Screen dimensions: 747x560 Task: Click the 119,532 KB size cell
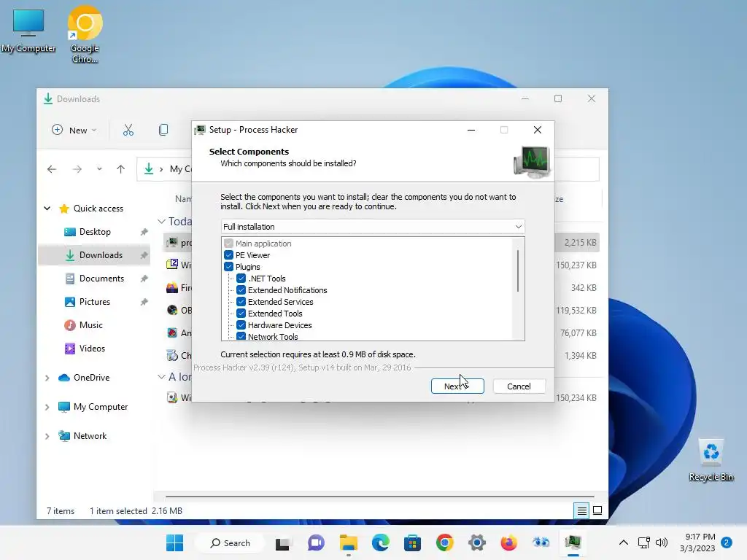(576, 311)
